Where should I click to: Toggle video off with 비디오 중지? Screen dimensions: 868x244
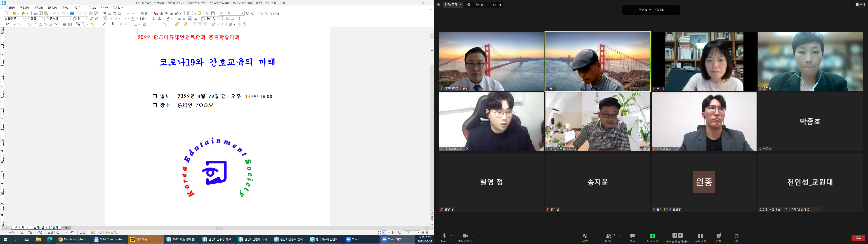(465, 236)
